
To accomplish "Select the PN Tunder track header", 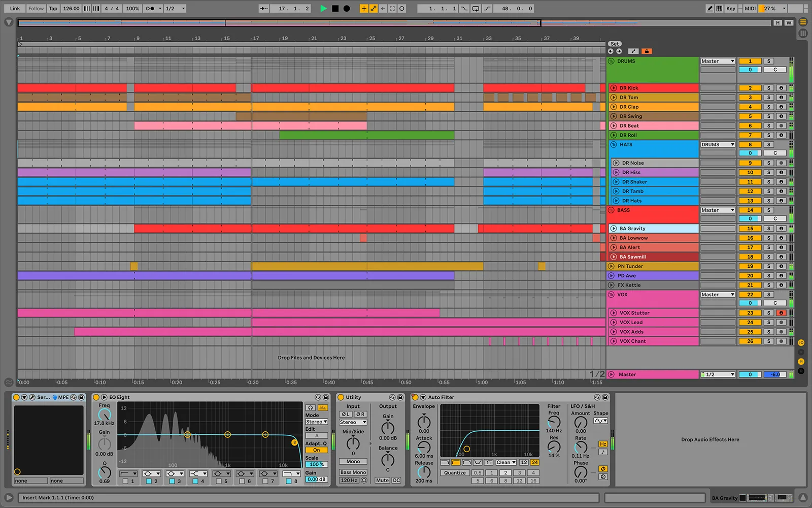I will (653, 266).
